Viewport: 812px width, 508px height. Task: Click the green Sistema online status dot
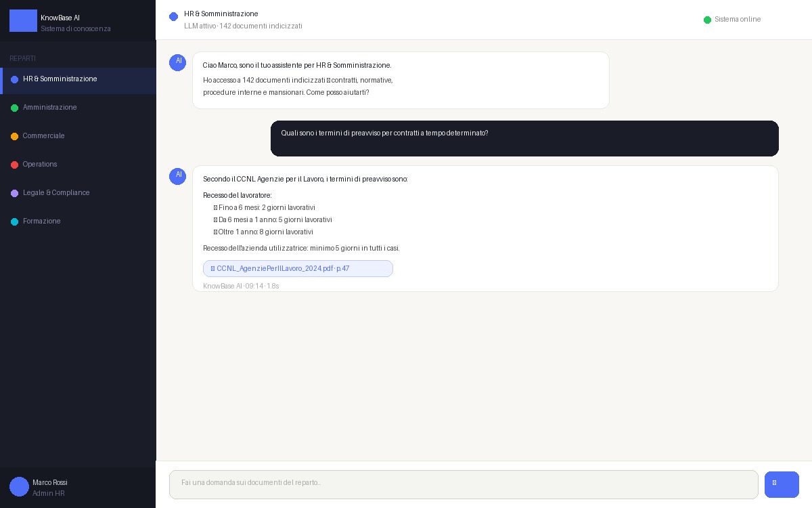point(708,20)
